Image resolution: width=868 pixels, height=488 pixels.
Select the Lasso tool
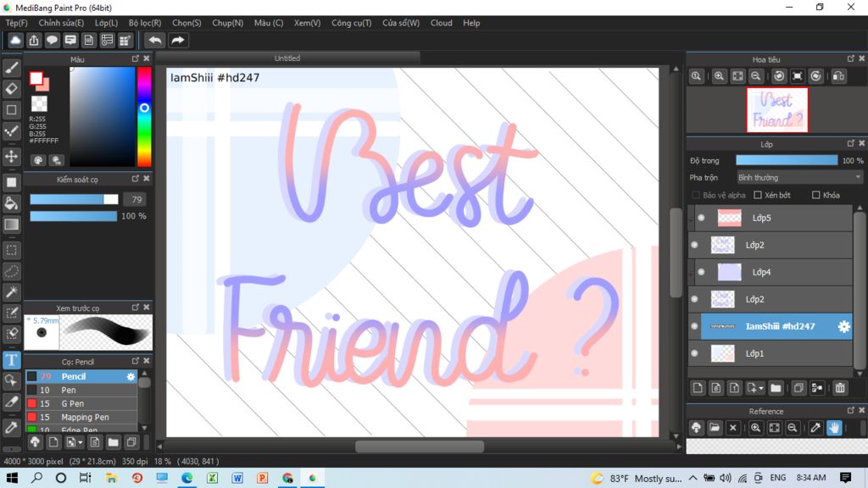click(11, 271)
